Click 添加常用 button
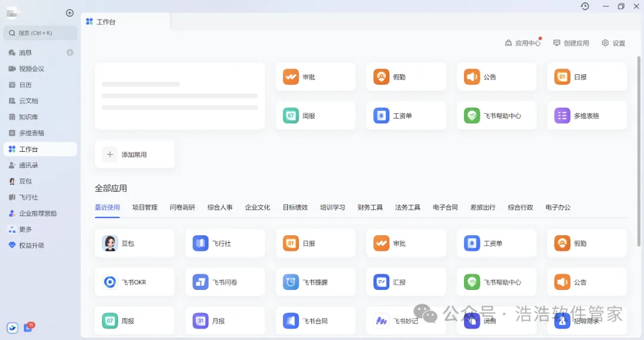The image size is (644, 340). 134,155
